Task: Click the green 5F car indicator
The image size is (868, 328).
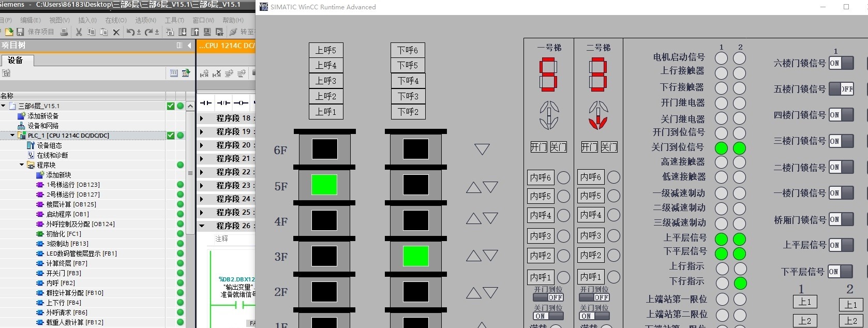Action: 324,185
